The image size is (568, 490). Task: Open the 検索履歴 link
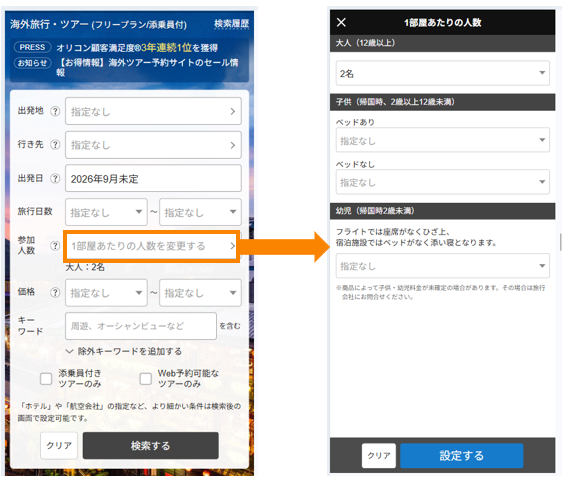[231, 24]
